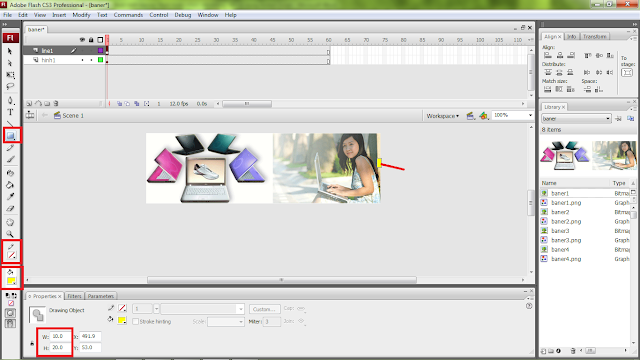Screen dimensions: 640x360
Task: Select the Pen tool
Action: coord(10,100)
